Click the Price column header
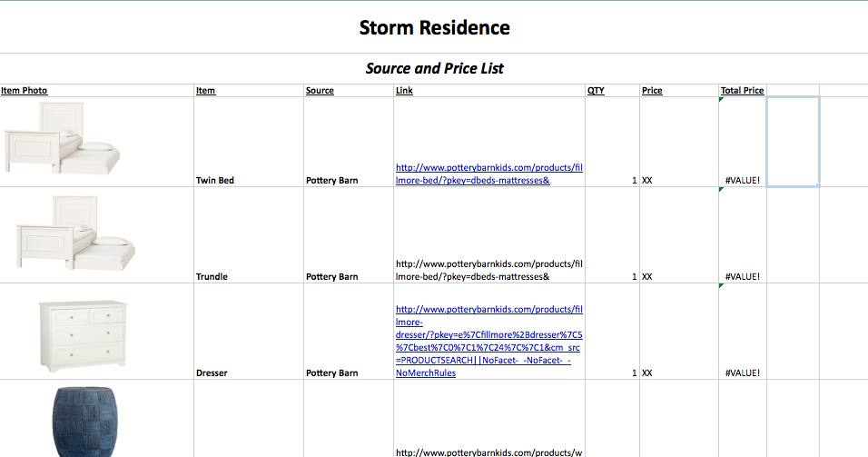 click(x=652, y=90)
